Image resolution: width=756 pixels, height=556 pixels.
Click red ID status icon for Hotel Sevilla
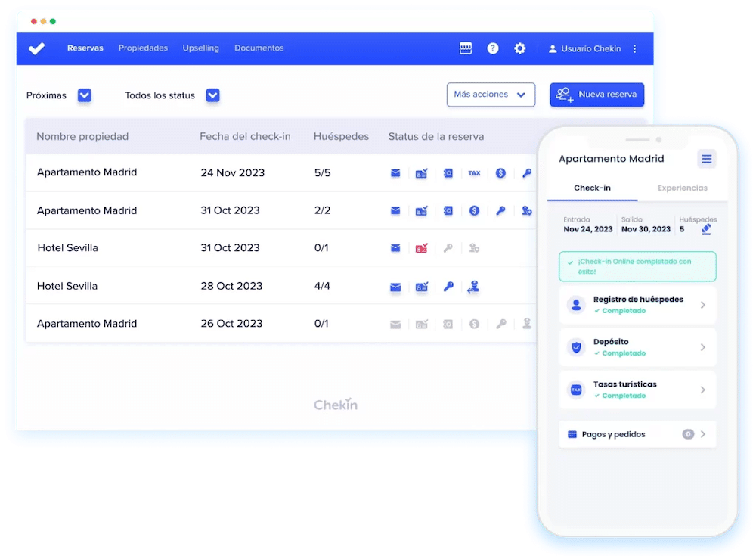point(421,248)
